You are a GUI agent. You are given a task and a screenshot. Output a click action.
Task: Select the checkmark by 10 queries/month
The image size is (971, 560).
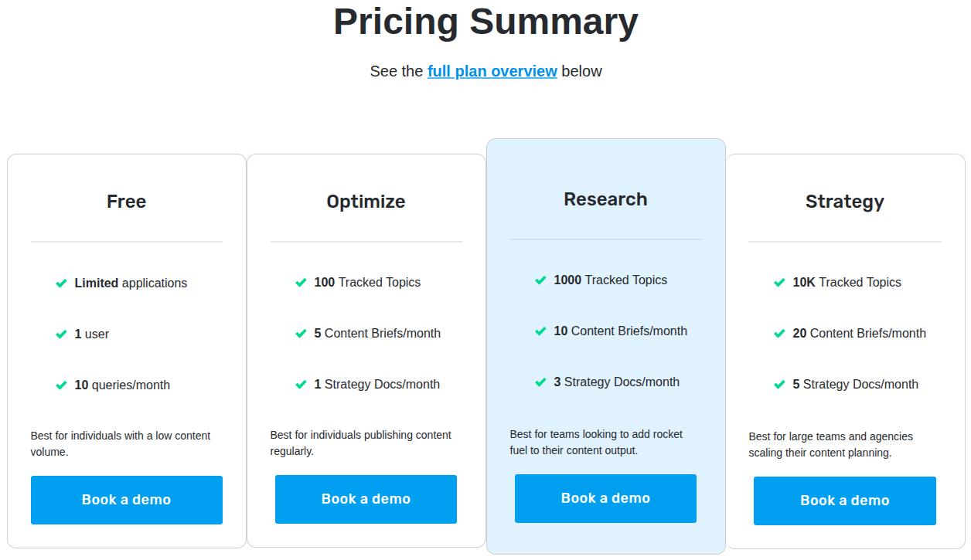coord(62,385)
